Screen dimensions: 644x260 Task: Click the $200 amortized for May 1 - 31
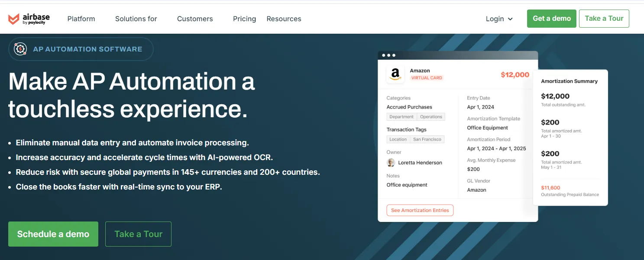click(550, 154)
